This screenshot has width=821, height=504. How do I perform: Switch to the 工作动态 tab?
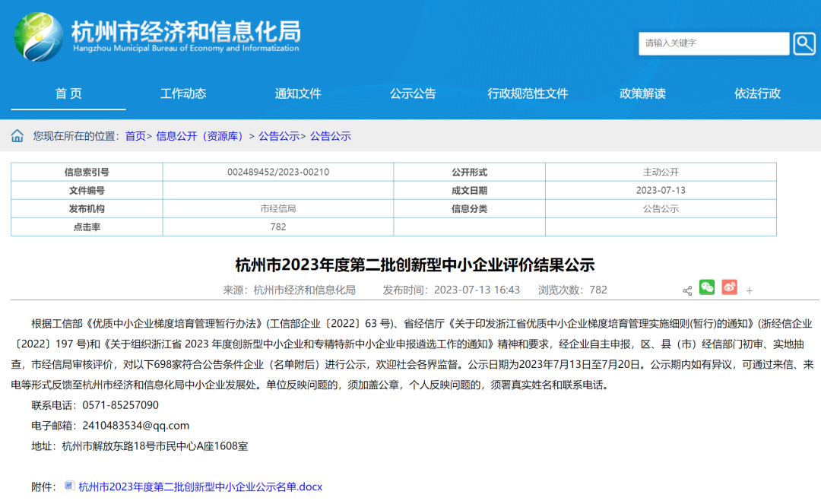coord(183,93)
